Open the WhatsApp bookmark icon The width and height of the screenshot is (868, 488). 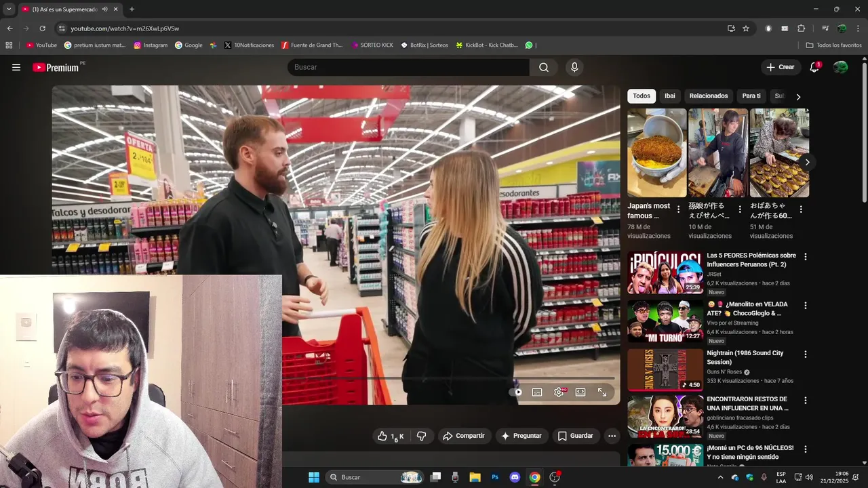(529, 45)
